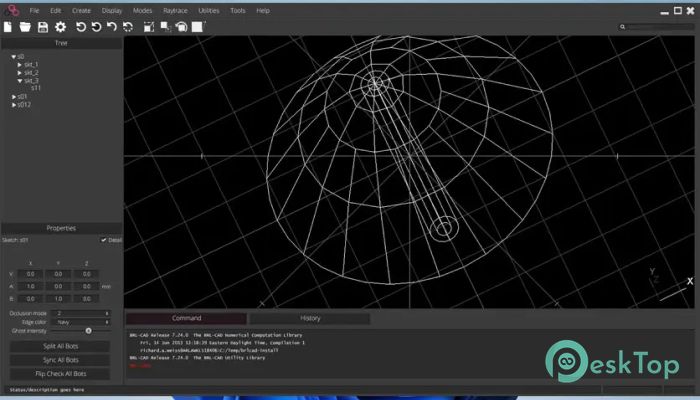Select the s012 tree label
The width and height of the screenshot is (700, 400).
click(x=24, y=104)
